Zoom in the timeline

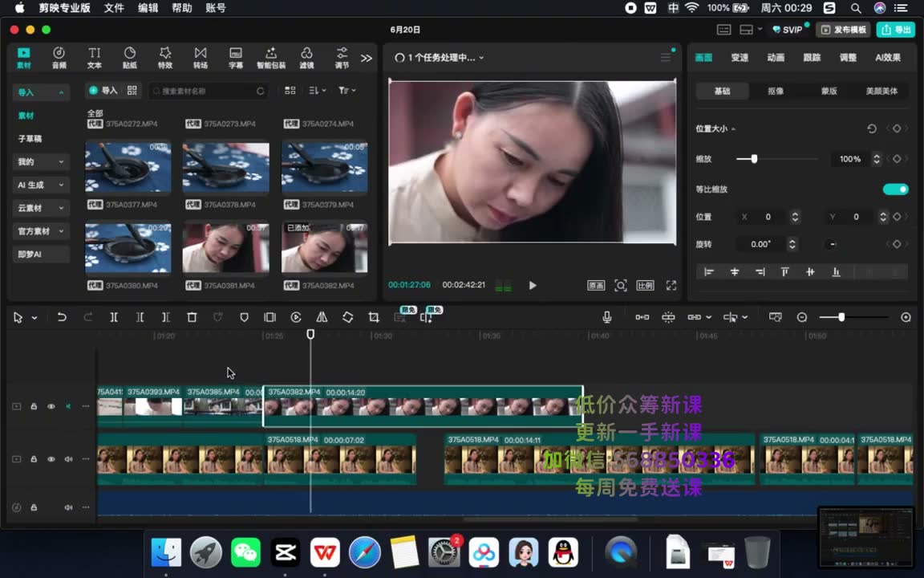click(906, 317)
